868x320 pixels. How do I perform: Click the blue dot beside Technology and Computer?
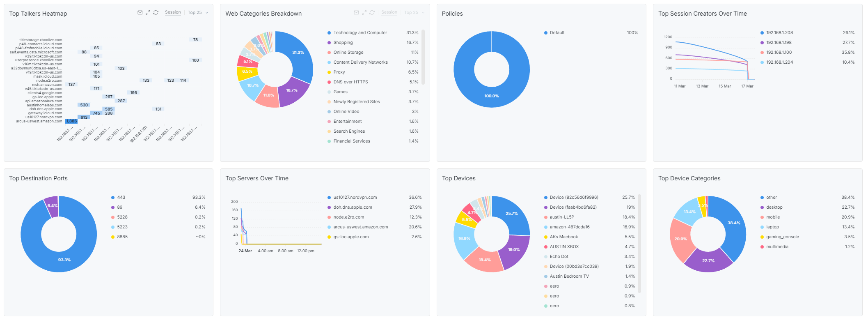point(329,33)
